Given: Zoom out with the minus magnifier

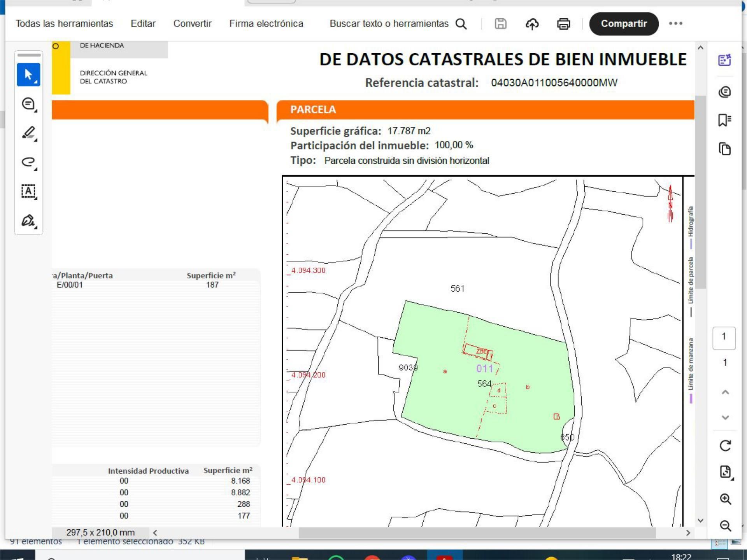Looking at the screenshot, I should (725, 525).
